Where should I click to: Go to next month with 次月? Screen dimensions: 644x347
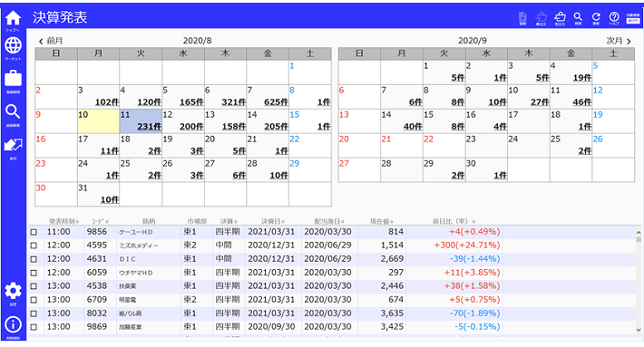pos(619,41)
